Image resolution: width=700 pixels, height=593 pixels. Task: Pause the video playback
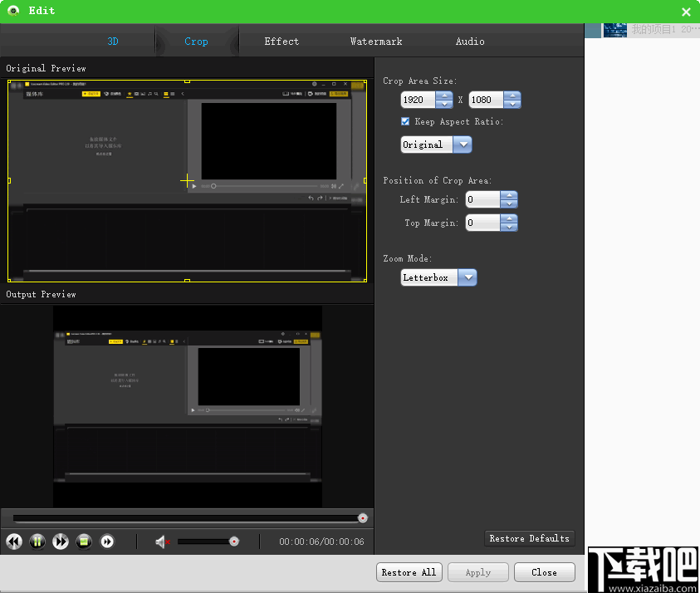point(37,542)
